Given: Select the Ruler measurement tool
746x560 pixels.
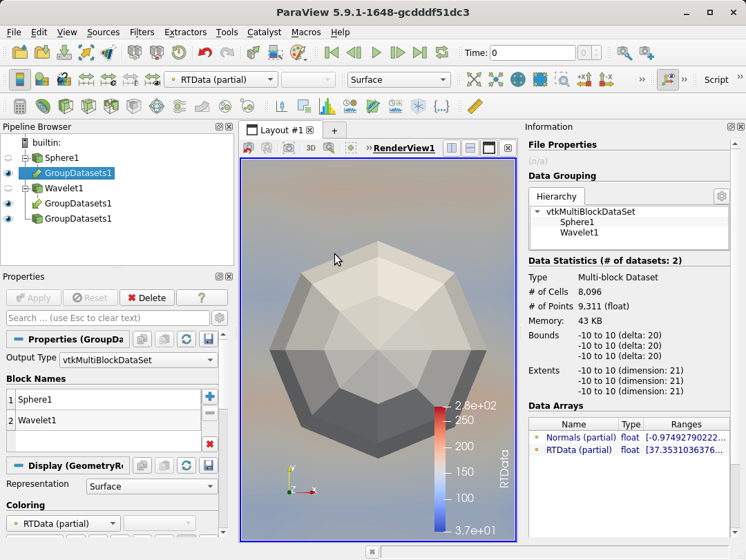Looking at the screenshot, I should click(x=475, y=106).
